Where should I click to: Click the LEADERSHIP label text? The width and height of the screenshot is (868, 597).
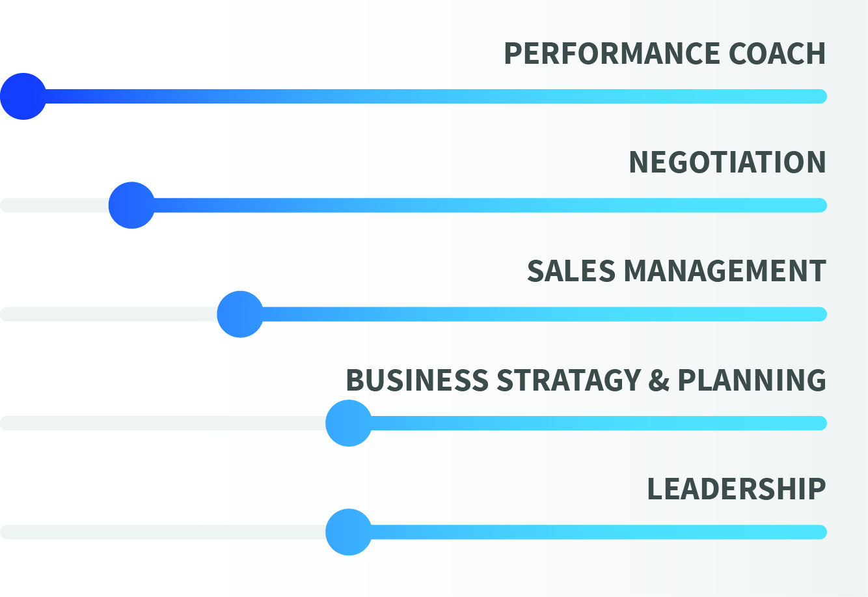[736, 489]
